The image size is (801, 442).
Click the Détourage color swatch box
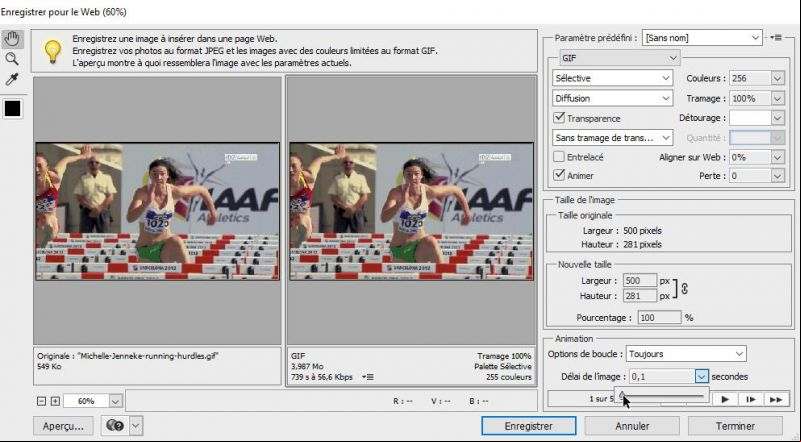click(x=750, y=118)
